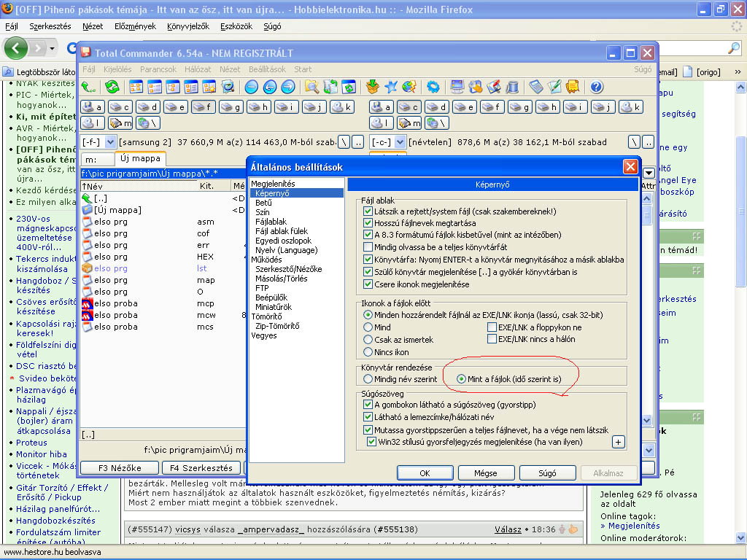
Task: Click the notepad with green pen icon
Action: tap(554, 87)
